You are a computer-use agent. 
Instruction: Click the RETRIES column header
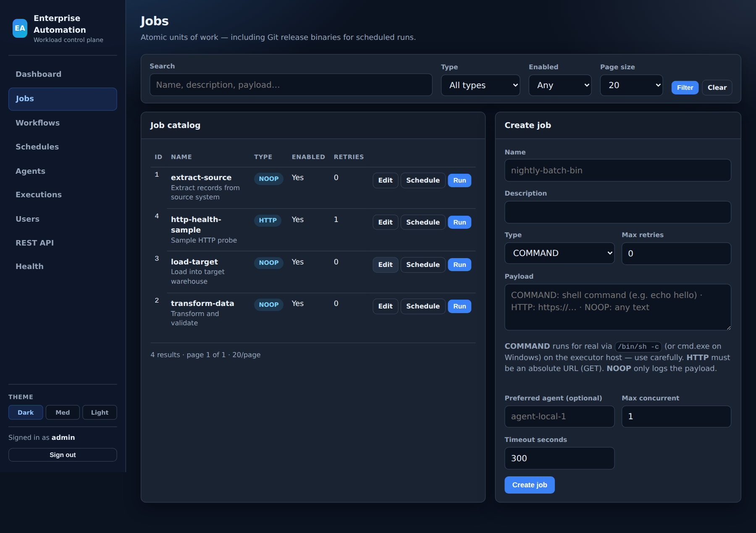pos(349,157)
